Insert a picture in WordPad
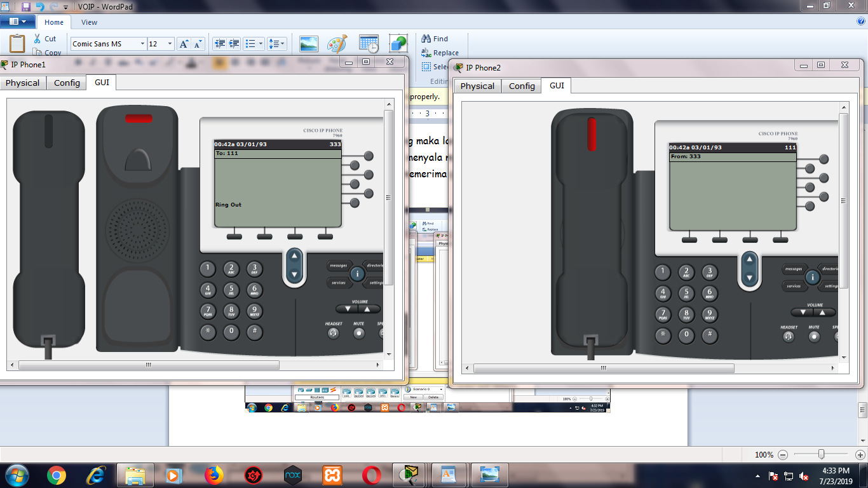The height and width of the screenshot is (488, 868). [x=309, y=44]
